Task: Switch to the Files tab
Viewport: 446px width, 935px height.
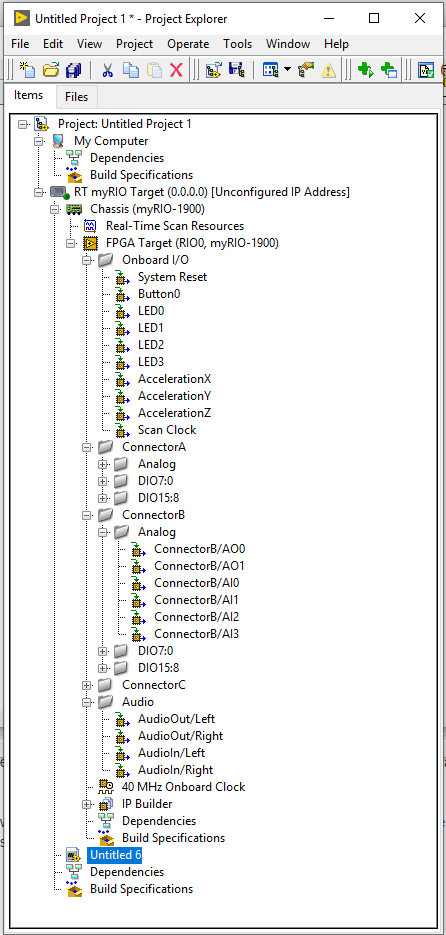Action: [76, 97]
